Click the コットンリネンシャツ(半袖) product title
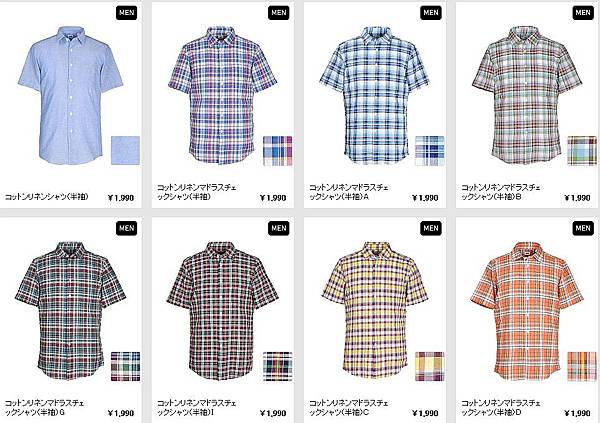This screenshot has height=423, width=600. [x=47, y=197]
